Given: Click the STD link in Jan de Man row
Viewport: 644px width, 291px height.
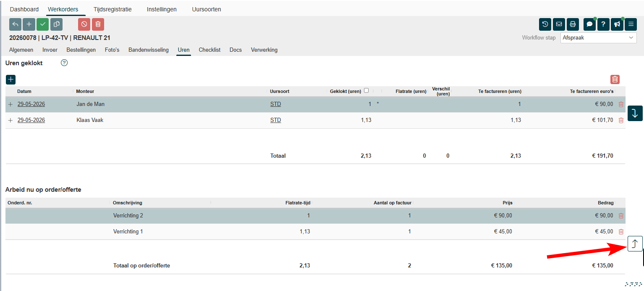Looking at the screenshot, I should pyautogui.click(x=275, y=104).
